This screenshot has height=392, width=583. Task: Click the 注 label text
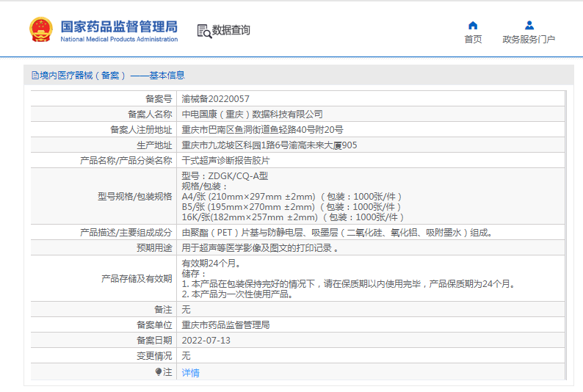tap(167, 372)
